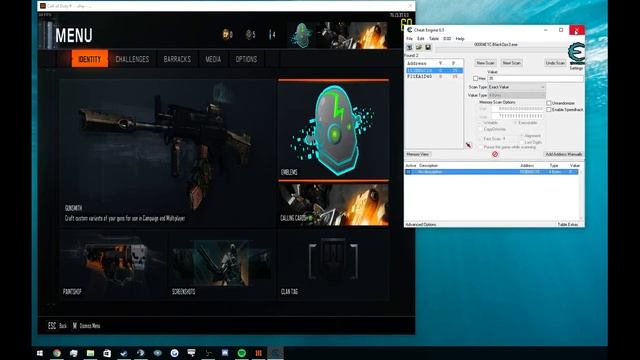Open Spotify from the taskbar
The image size is (640, 360).
(242, 353)
